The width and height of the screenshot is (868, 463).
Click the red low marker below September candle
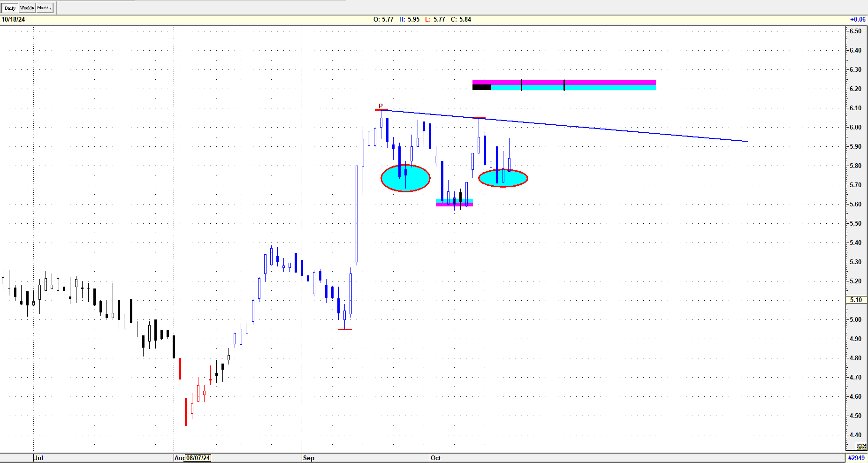click(x=344, y=329)
